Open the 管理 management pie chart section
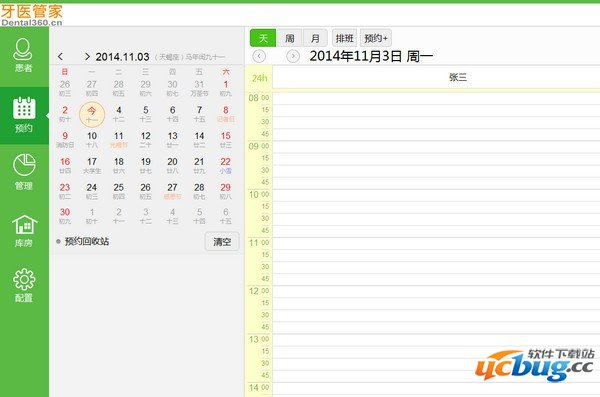 coord(24,172)
